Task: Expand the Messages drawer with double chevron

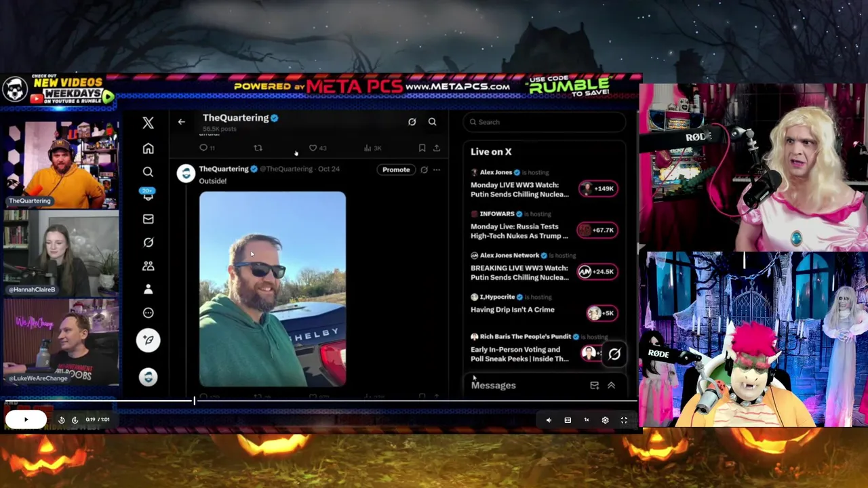Action: tap(611, 386)
